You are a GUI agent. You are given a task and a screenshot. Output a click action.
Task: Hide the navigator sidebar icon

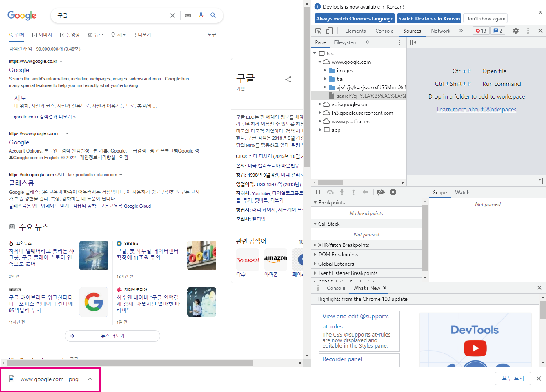pos(413,42)
